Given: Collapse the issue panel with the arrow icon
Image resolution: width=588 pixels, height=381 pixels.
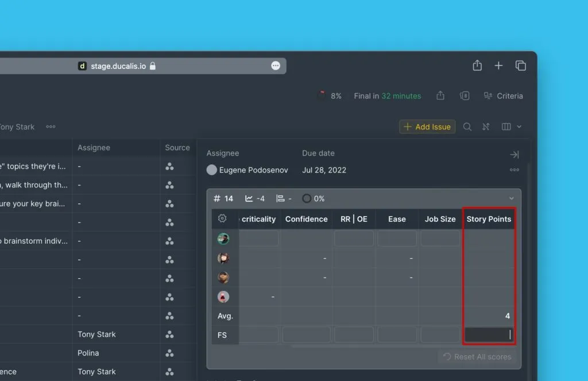Looking at the screenshot, I should point(514,154).
